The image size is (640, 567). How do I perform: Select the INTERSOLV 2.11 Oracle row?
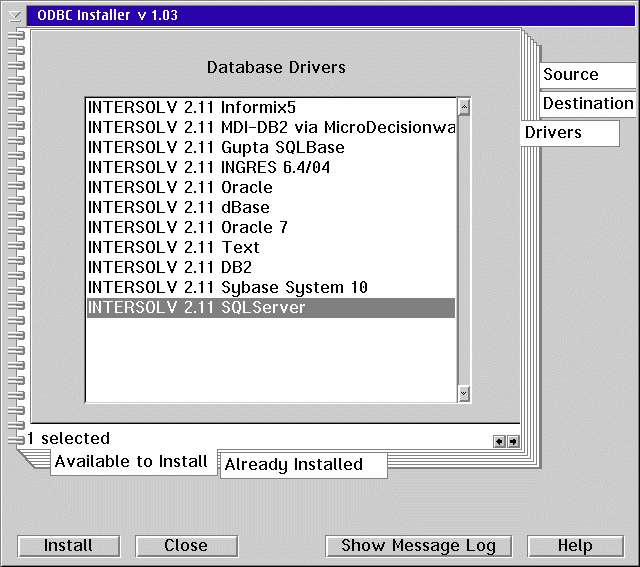pyautogui.click(x=271, y=188)
